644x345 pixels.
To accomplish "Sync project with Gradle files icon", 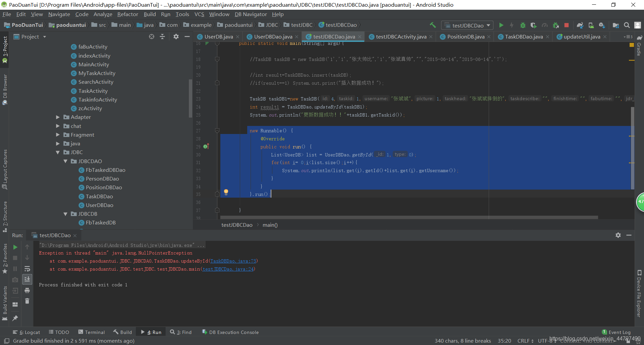I will click(x=580, y=25).
